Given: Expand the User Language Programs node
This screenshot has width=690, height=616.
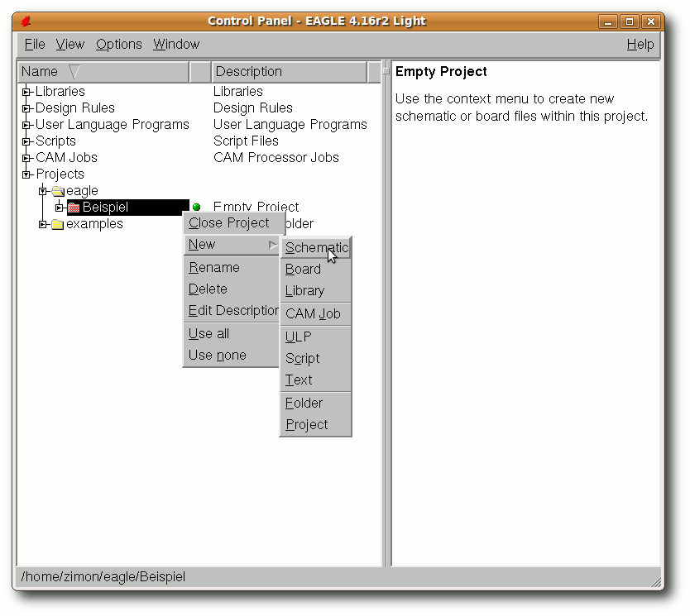Looking at the screenshot, I should pos(26,125).
